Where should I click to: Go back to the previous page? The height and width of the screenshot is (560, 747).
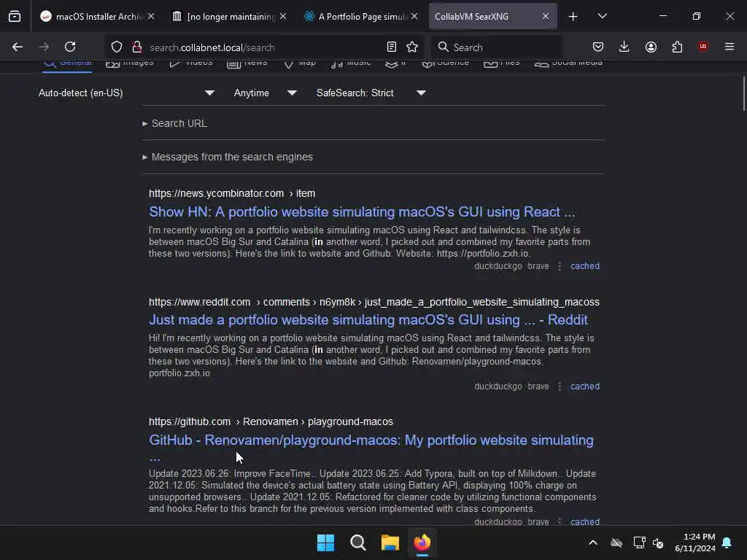coord(18,47)
